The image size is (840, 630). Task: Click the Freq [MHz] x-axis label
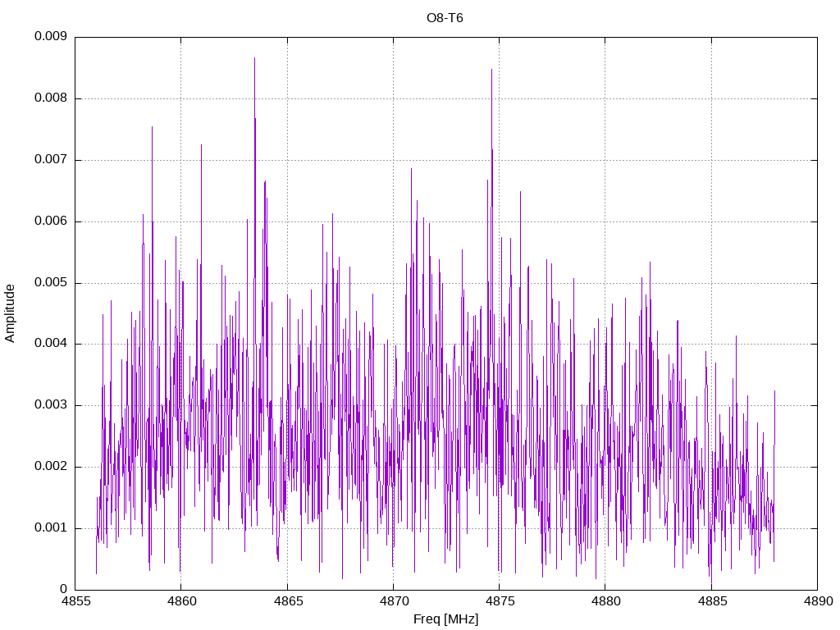(445, 619)
